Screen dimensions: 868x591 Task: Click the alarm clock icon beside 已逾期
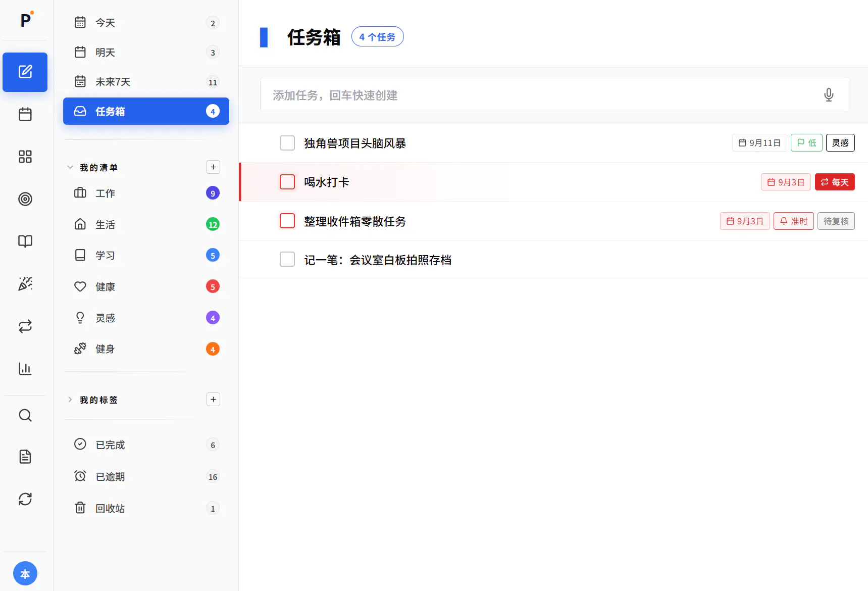[x=80, y=476]
